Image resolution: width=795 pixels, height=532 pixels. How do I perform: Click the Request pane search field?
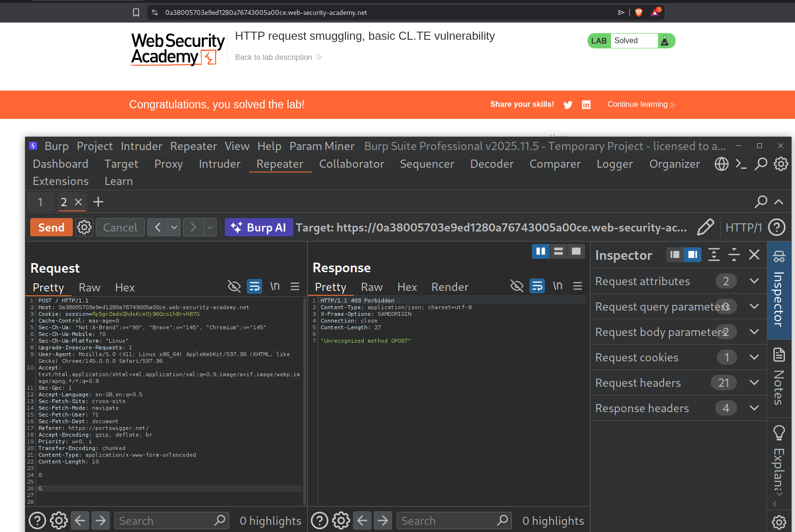pyautogui.click(x=165, y=520)
